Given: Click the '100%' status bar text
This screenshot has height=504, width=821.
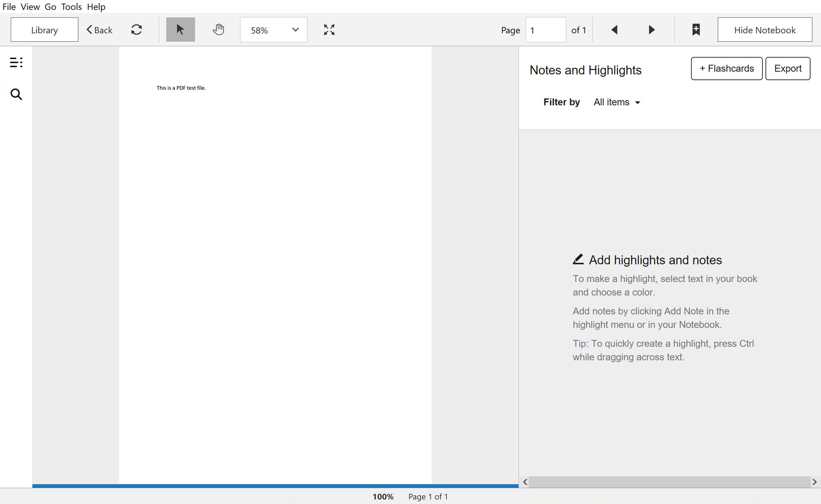Looking at the screenshot, I should point(383,497).
